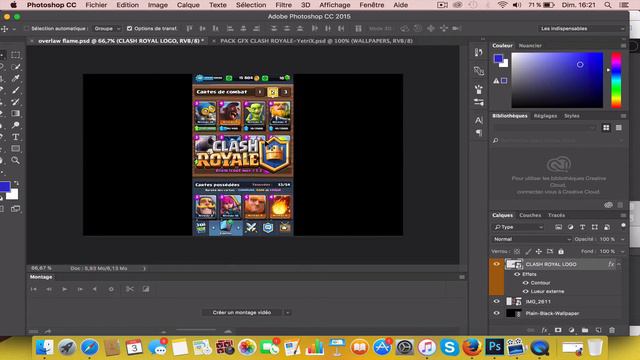Lock all on layer padlock icon
Viewport: 640px width, 360px height.
[x=561, y=251]
